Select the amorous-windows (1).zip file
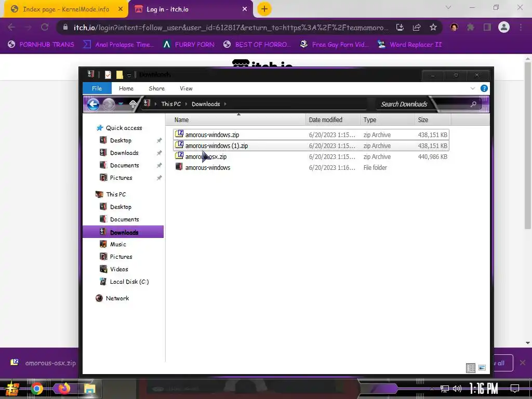Image resolution: width=532 pixels, height=399 pixels. coord(311,145)
